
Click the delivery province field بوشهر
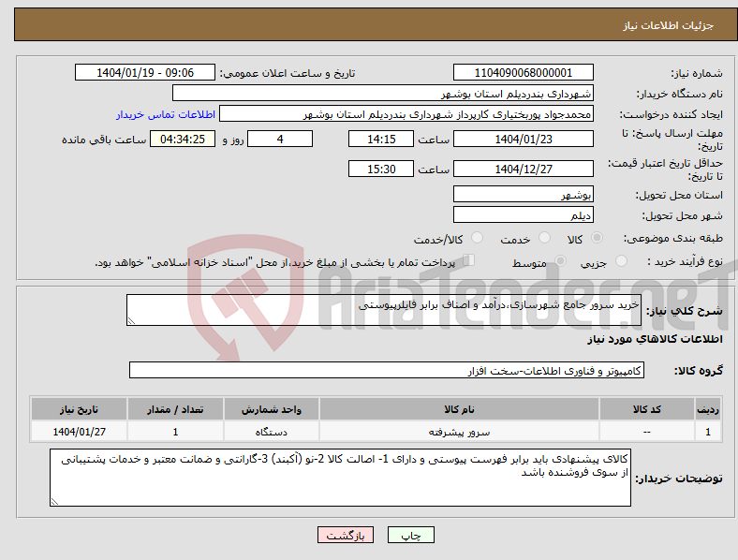tap(523, 195)
